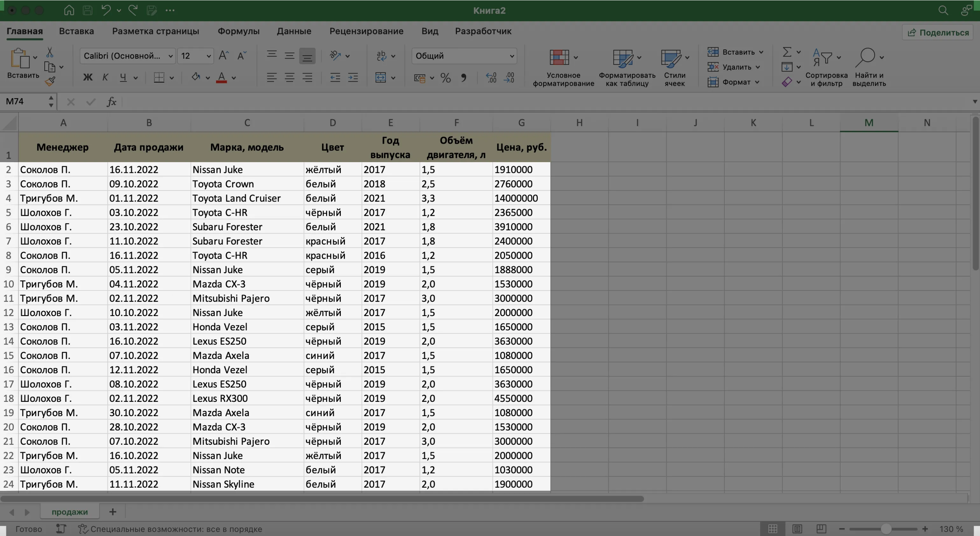
Task: Click the Format Painter brush icon
Action: pos(50,81)
